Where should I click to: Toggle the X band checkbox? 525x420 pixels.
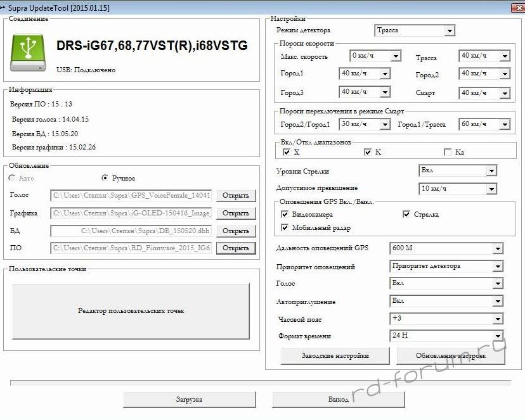(287, 153)
